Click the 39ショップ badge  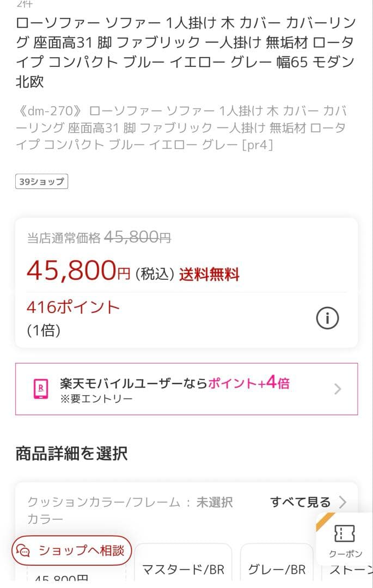pos(42,181)
